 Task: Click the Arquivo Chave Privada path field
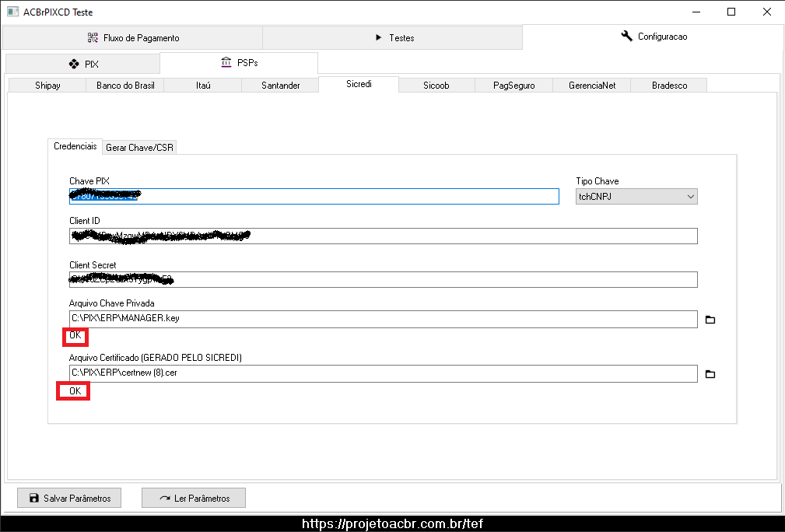coord(383,320)
